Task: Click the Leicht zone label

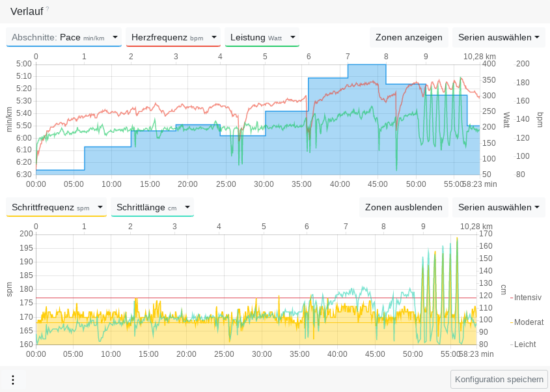Action: 525,344
